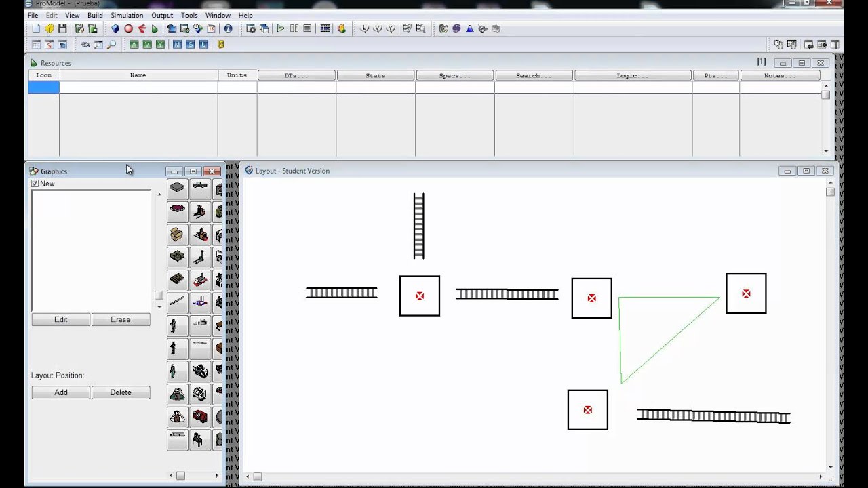The height and width of the screenshot is (488, 868).
Task: Open the File menu
Action: 33,15
